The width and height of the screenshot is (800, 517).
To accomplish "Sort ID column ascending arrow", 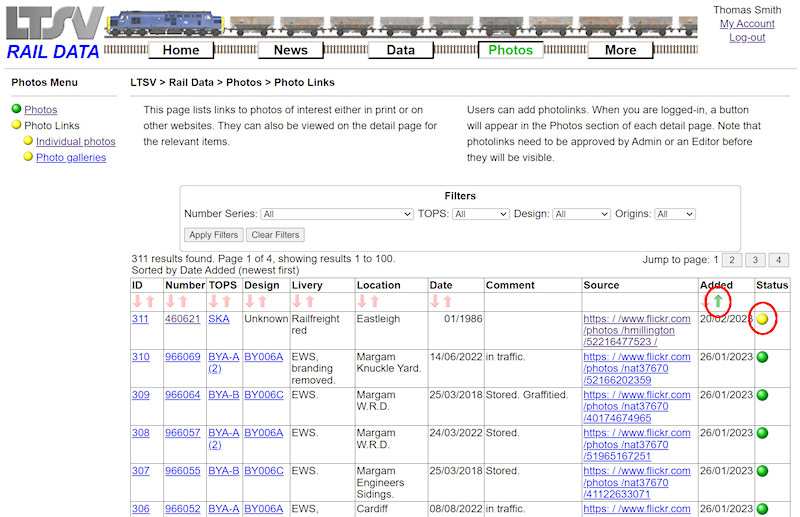I will 150,301.
